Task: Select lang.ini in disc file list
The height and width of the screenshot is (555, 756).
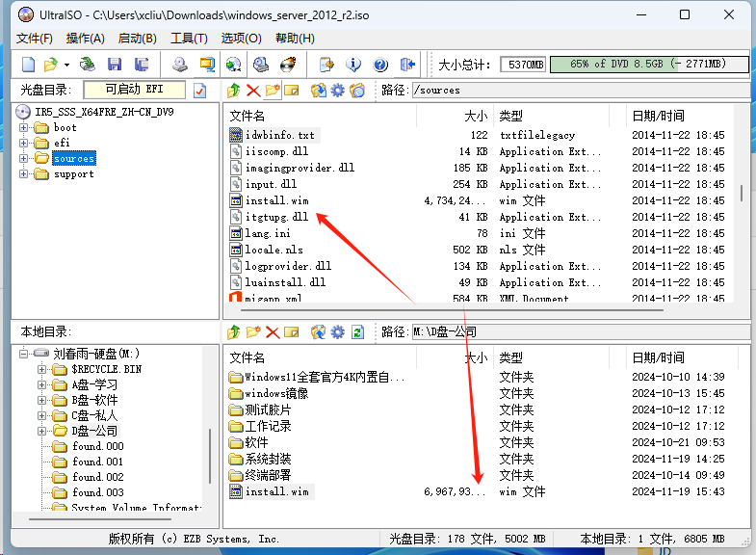Action: 268,233
